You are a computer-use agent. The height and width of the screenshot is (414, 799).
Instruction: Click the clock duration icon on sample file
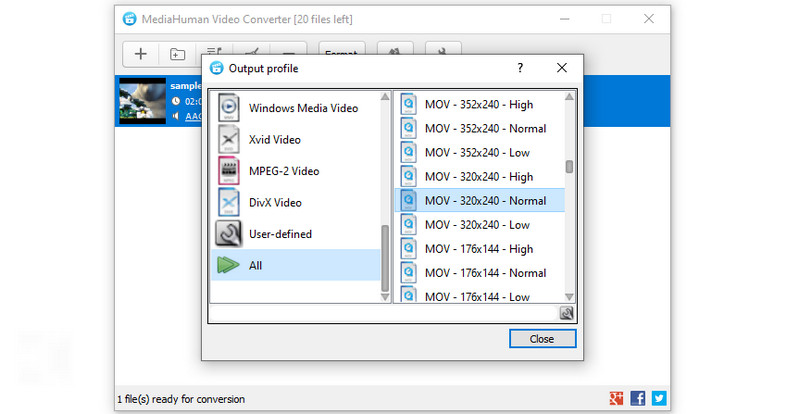pyautogui.click(x=176, y=101)
